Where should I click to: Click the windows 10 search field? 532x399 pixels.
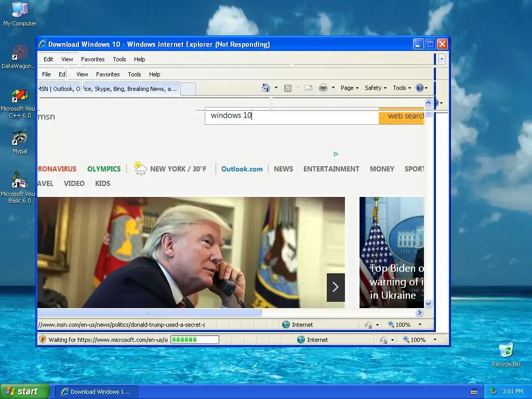pos(292,116)
